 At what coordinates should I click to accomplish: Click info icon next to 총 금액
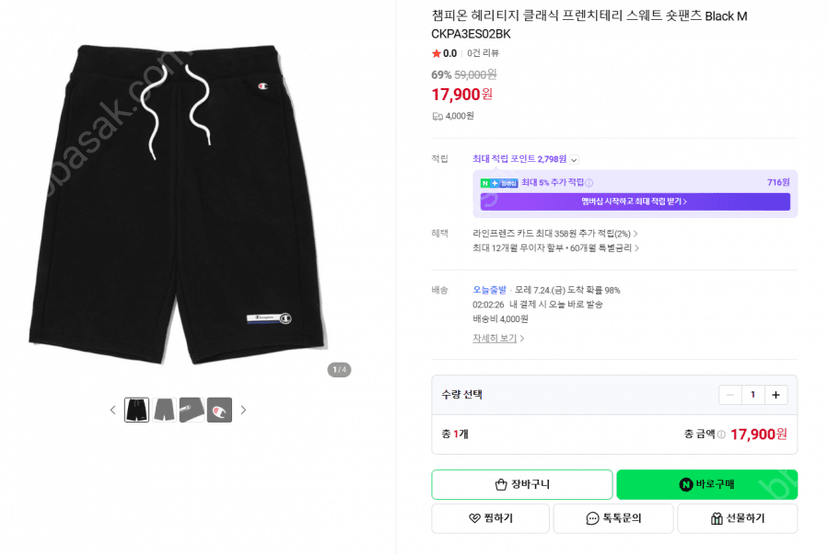coord(721,435)
